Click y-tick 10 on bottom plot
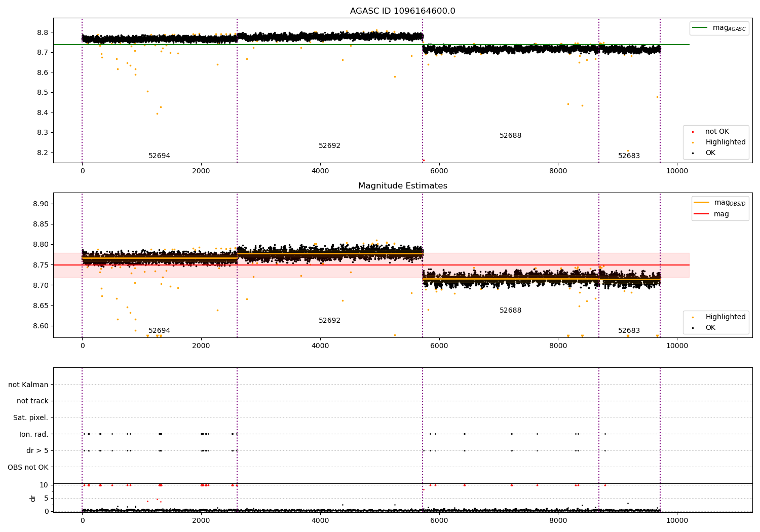The image size is (760, 532). [44, 485]
